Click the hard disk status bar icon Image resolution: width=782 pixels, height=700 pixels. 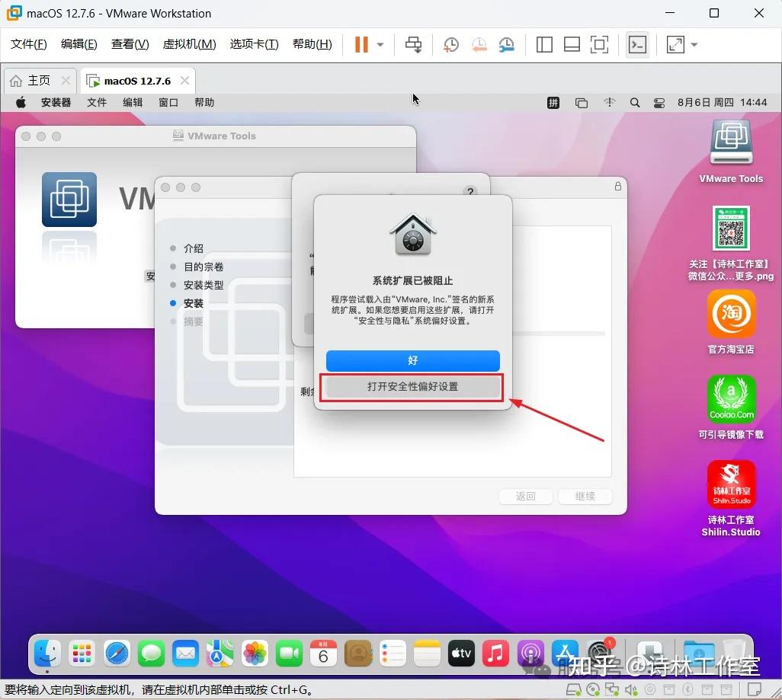[573, 689]
